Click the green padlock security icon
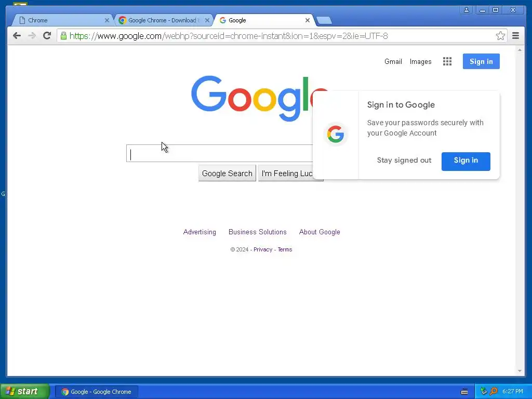 63,36
